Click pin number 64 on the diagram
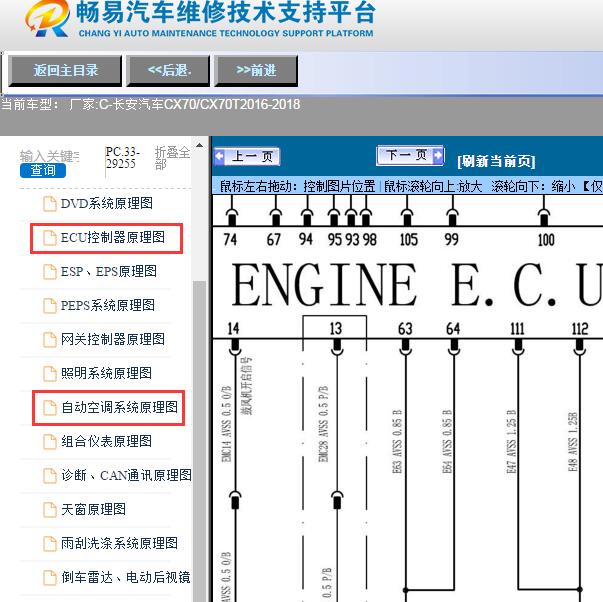The height and width of the screenshot is (602, 603). [x=453, y=329]
